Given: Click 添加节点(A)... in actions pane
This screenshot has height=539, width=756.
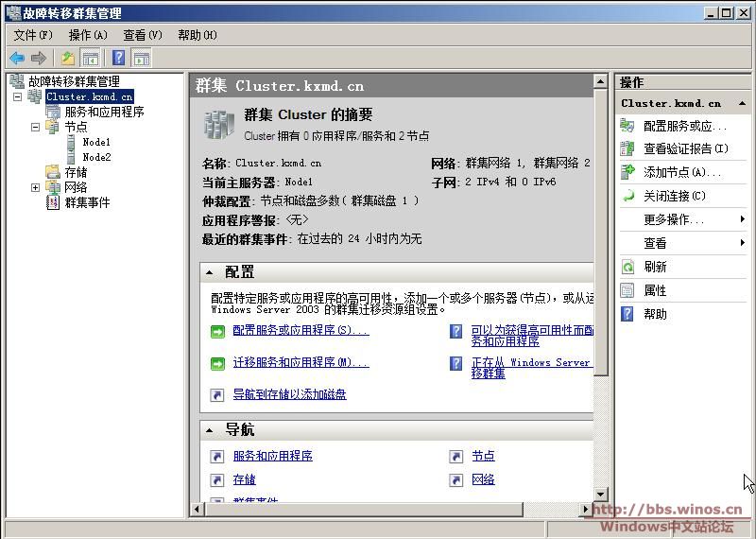Looking at the screenshot, I should 683,172.
